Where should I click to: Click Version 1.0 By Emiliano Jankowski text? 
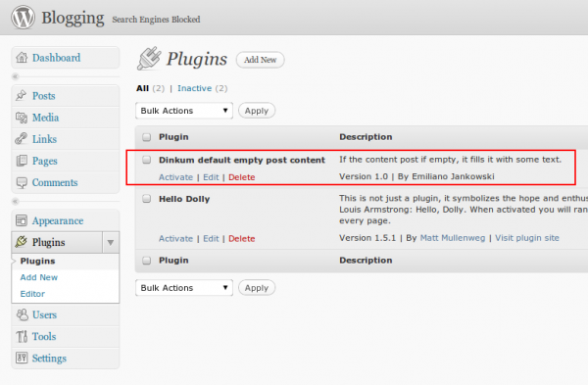416,176
